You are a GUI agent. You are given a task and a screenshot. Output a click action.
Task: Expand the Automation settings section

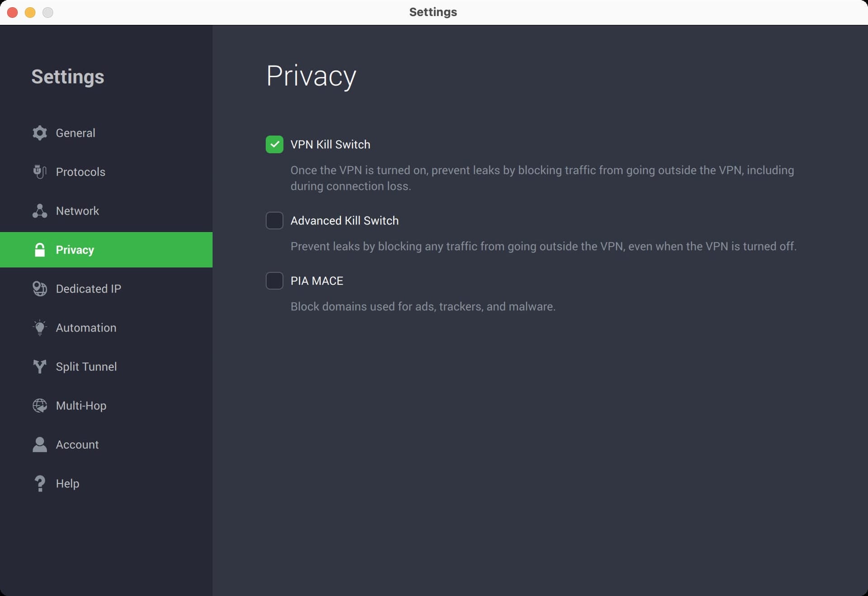(86, 328)
